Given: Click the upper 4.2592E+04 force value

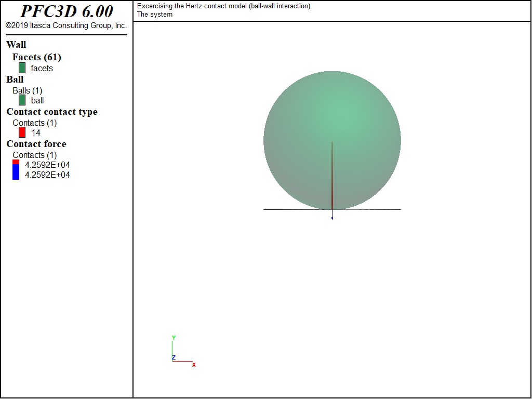Looking at the screenshot, I should click(x=47, y=165).
